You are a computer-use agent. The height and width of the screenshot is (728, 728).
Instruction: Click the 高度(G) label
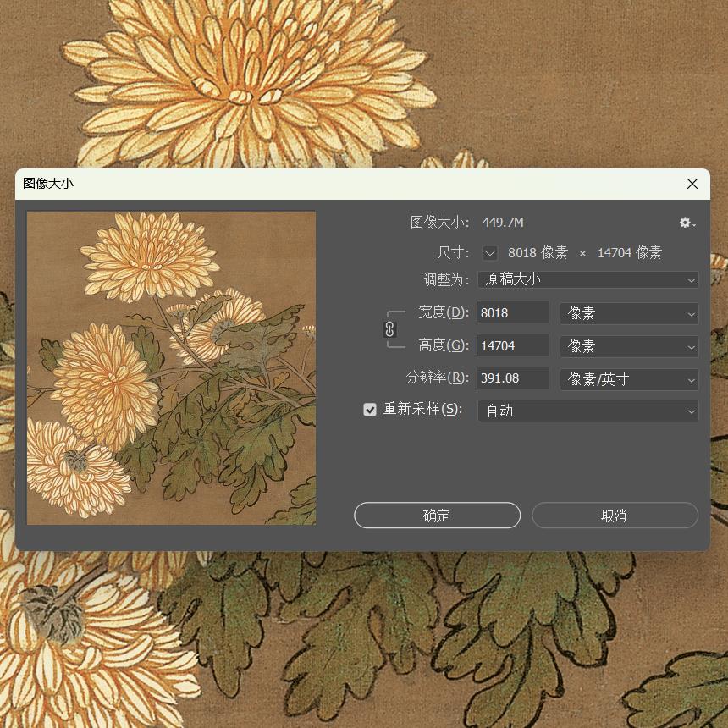(444, 345)
